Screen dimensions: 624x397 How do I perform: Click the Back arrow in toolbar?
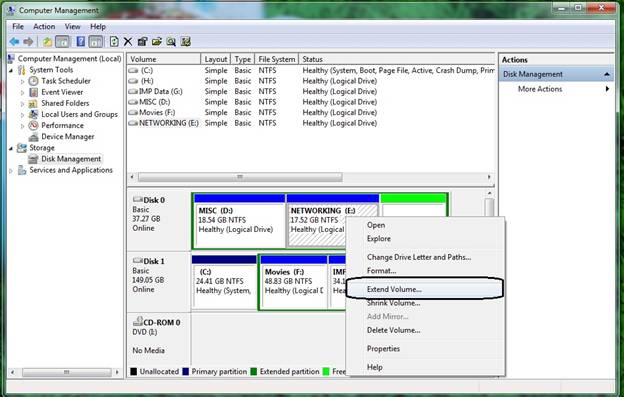pyautogui.click(x=14, y=41)
